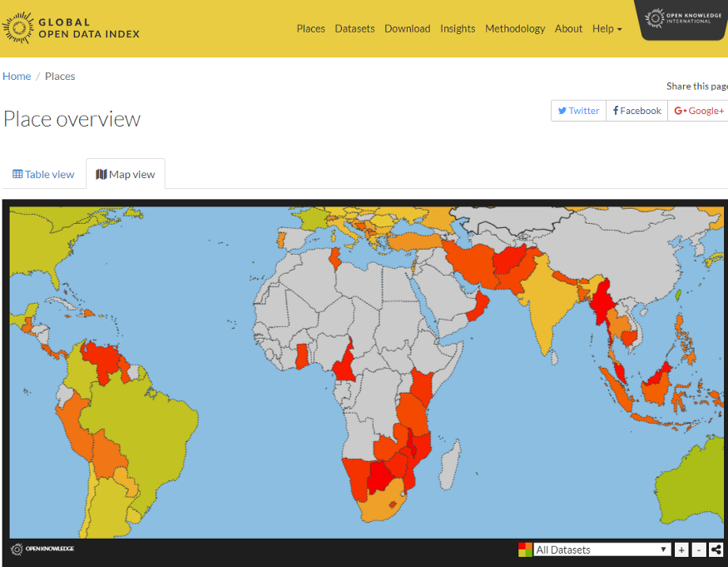728x567 pixels.
Task: Share this page on Facebook
Action: tap(636, 111)
